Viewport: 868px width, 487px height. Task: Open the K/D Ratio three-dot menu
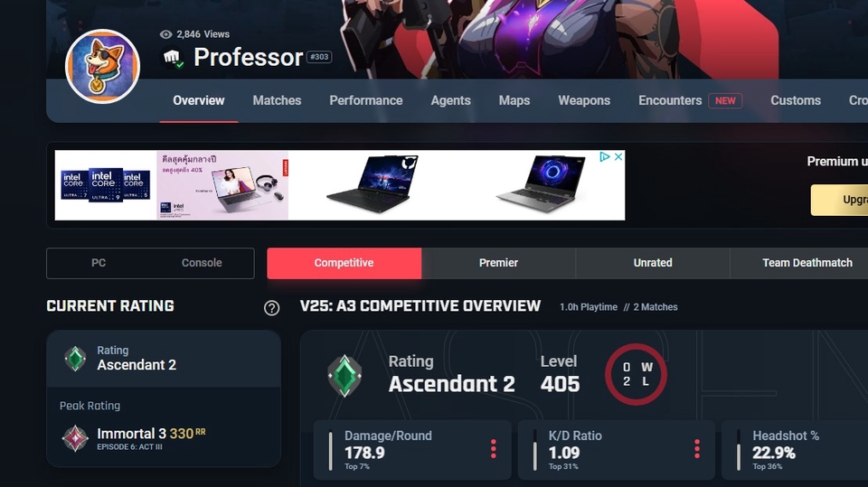pyautogui.click(x=697, y=449)
